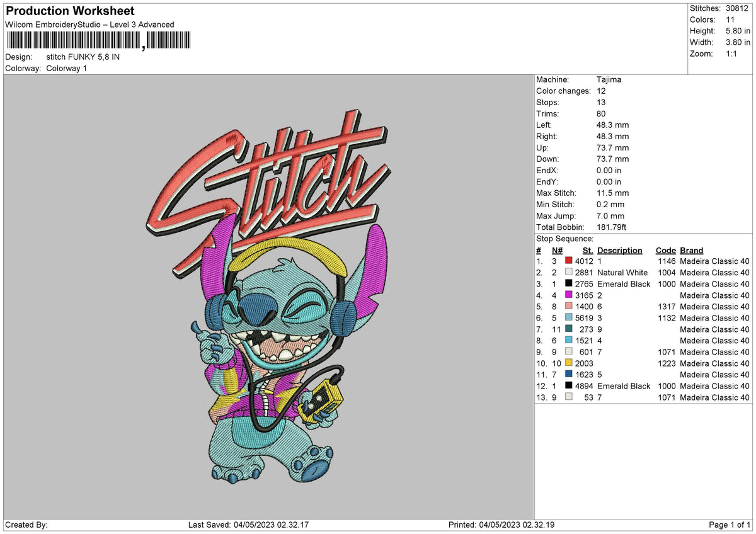Select the off-white swatch in stop row 13
Viewport: 756px width, 534px height.
(x=569, y=397)
